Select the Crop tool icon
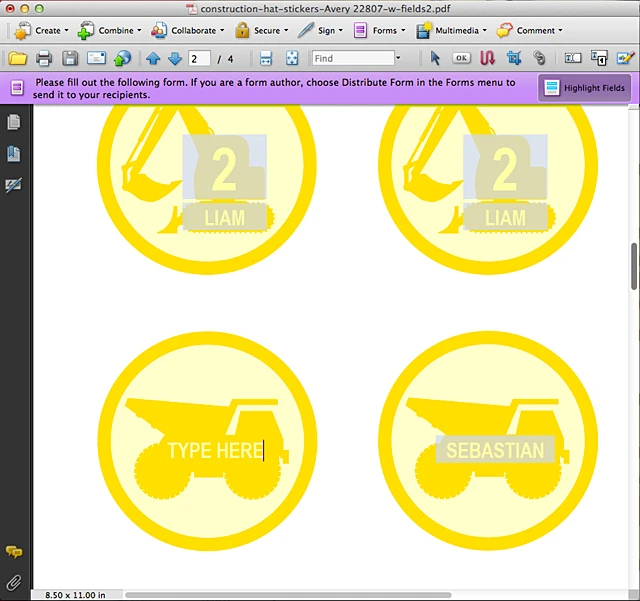640x601 pixels. tap(514, 58)
